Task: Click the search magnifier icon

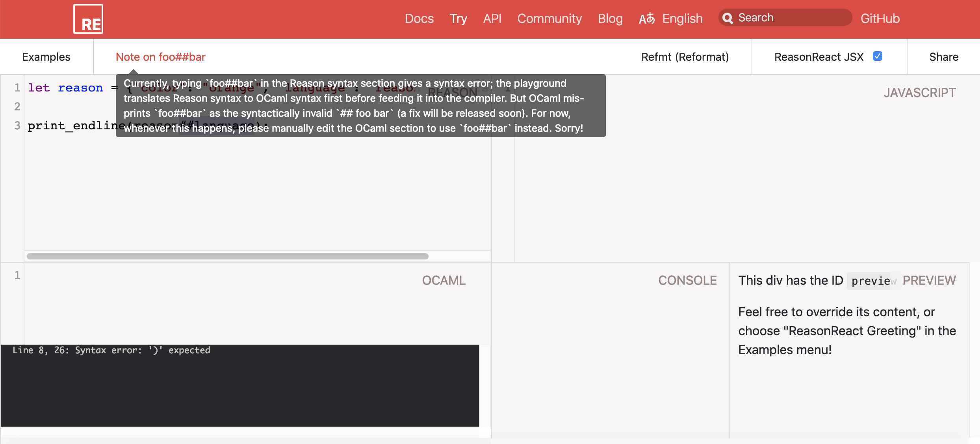Action: (x=728, y=18)
